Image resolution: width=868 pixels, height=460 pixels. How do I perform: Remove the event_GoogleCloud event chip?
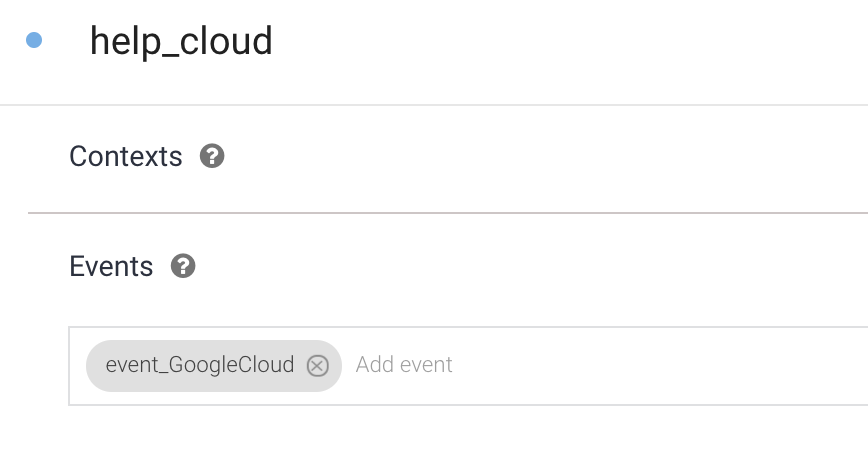(x=317, y=365)
